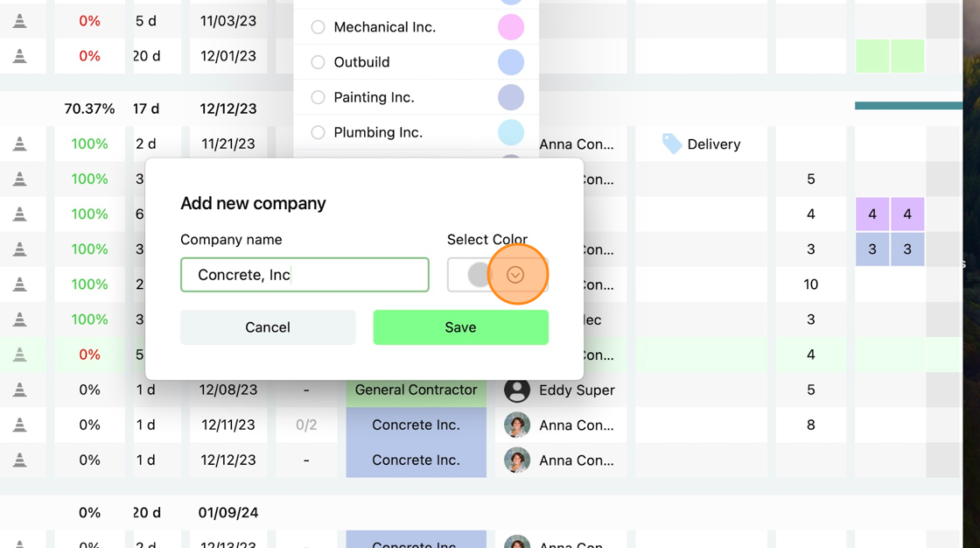
Task: Click Eddy Super's avatar icon
Action: click(517, 390)
